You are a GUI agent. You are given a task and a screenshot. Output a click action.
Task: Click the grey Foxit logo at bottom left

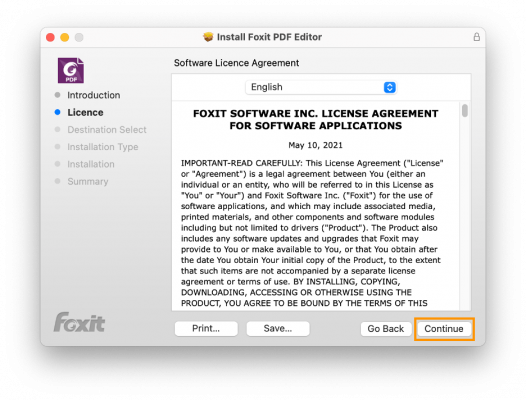point(80,322)
